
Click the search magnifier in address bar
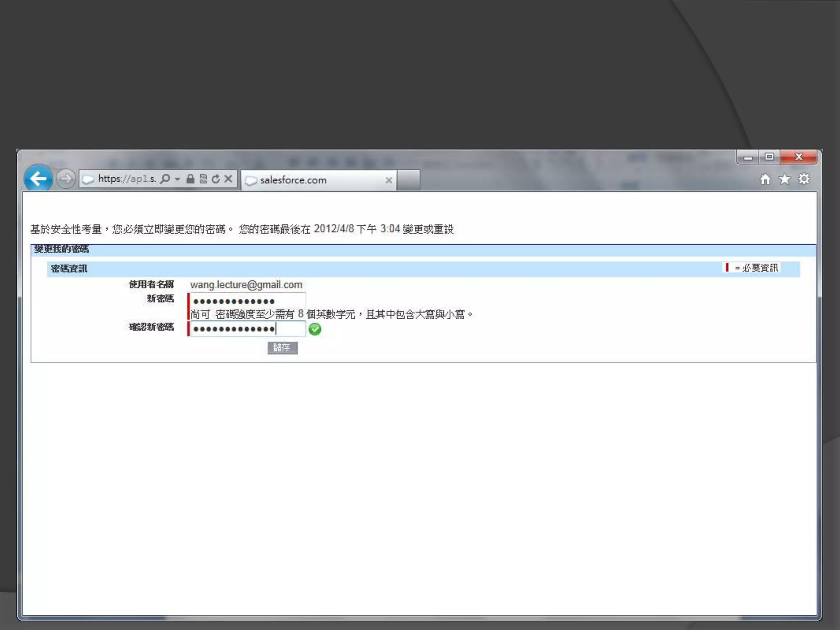coord(165,179)
